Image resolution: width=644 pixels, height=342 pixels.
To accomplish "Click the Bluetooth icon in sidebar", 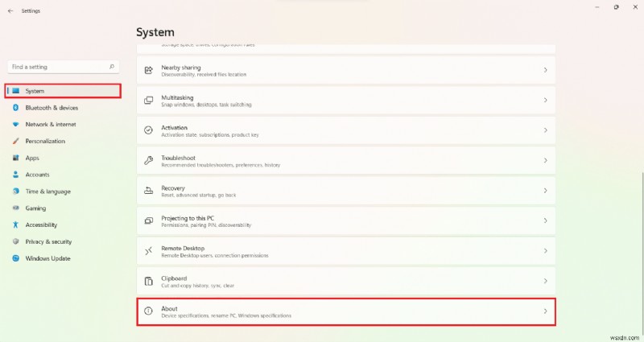I will (x=15, y=108).
